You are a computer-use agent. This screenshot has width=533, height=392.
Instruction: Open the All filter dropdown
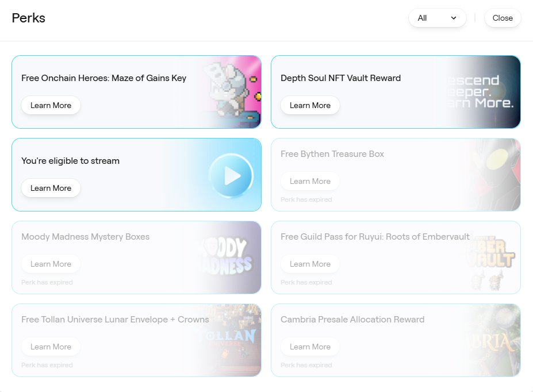[437, 18]
